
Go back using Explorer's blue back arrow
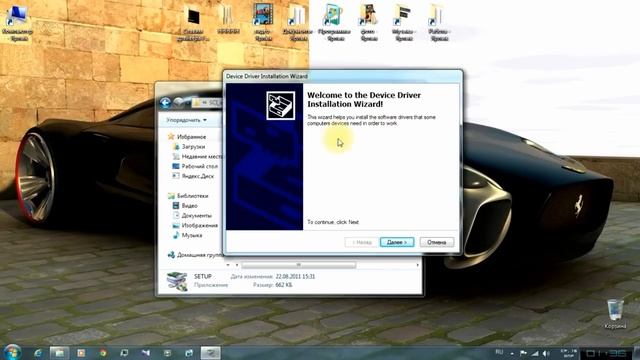click(x=165, y=103)
